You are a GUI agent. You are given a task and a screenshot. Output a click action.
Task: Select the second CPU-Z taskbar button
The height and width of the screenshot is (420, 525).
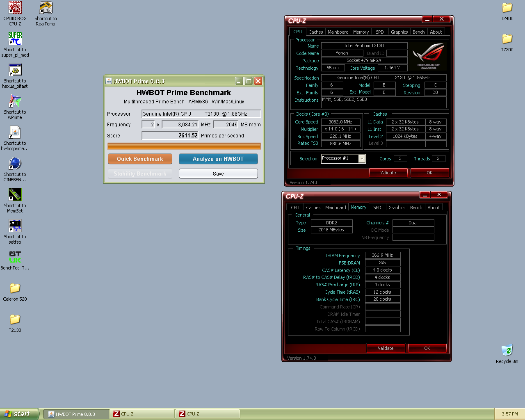208,414
